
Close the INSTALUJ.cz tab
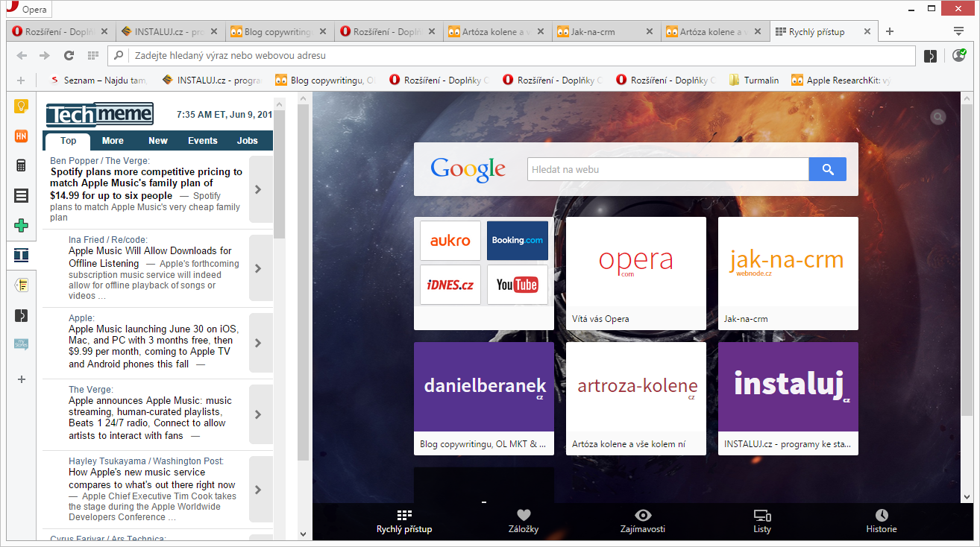coord(214,32)
